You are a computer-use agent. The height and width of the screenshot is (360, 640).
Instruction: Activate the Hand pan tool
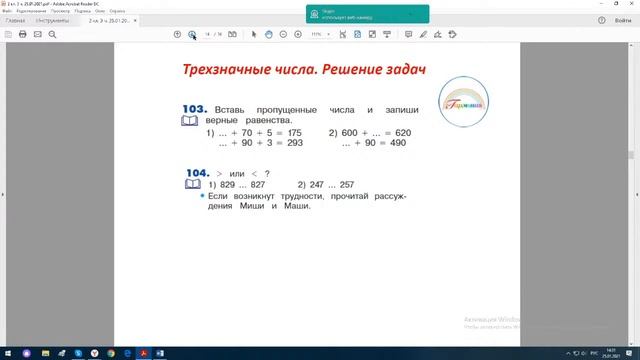[x=269, y=34]
